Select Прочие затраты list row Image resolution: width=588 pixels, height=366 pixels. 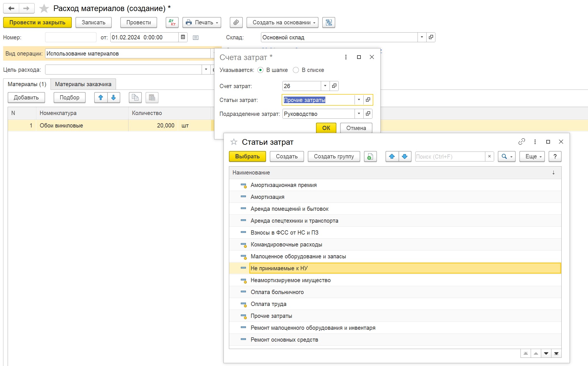point(395,316)
